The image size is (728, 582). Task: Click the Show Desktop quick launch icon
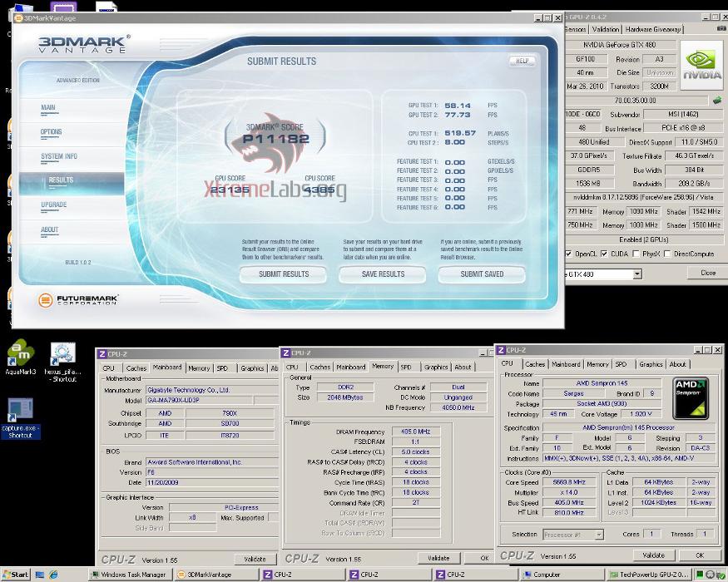pos(40,575)
